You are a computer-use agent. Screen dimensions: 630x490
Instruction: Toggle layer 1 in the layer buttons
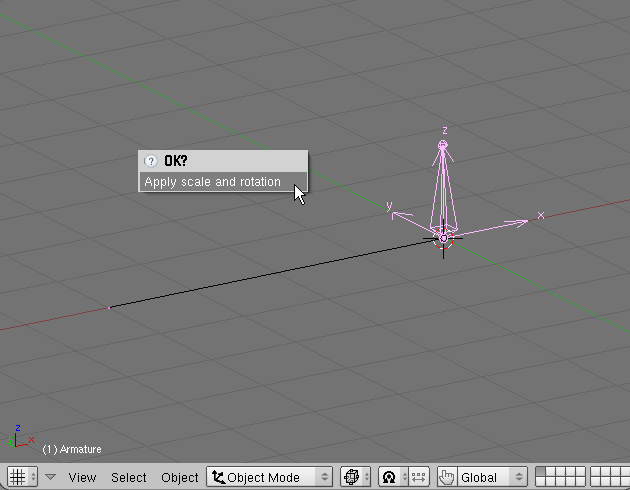point(540,472)
